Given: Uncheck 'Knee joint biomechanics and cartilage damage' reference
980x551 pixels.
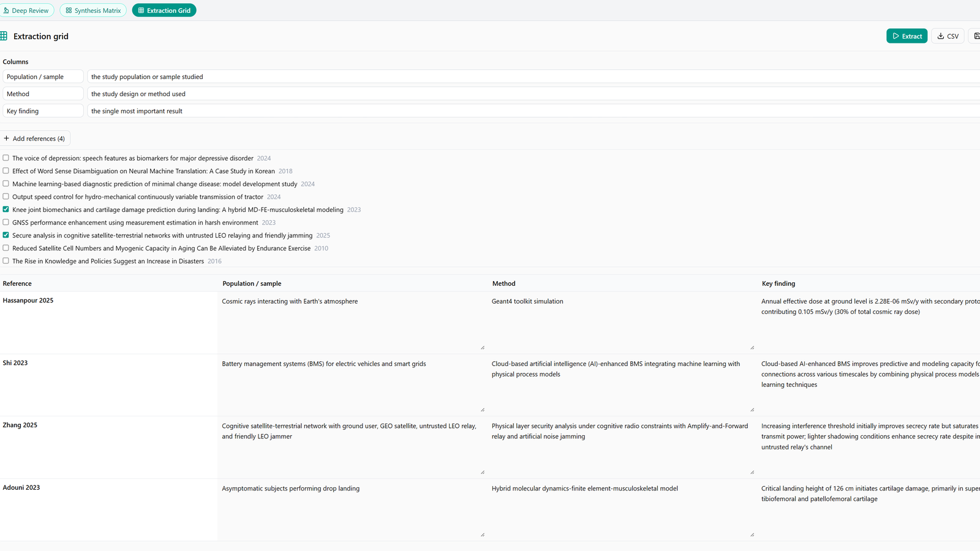Looking at the screenshot, I should click(x=6, y=209).
